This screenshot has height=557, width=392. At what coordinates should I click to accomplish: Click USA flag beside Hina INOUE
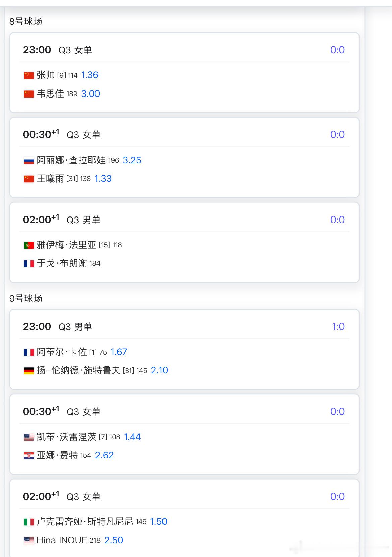[x=29, y=541]
